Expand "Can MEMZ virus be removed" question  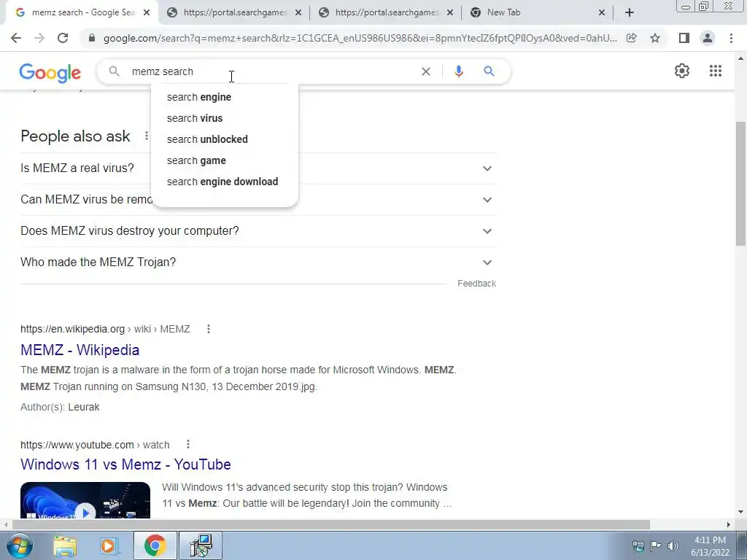pyautogui.click(x=258, y=200)
